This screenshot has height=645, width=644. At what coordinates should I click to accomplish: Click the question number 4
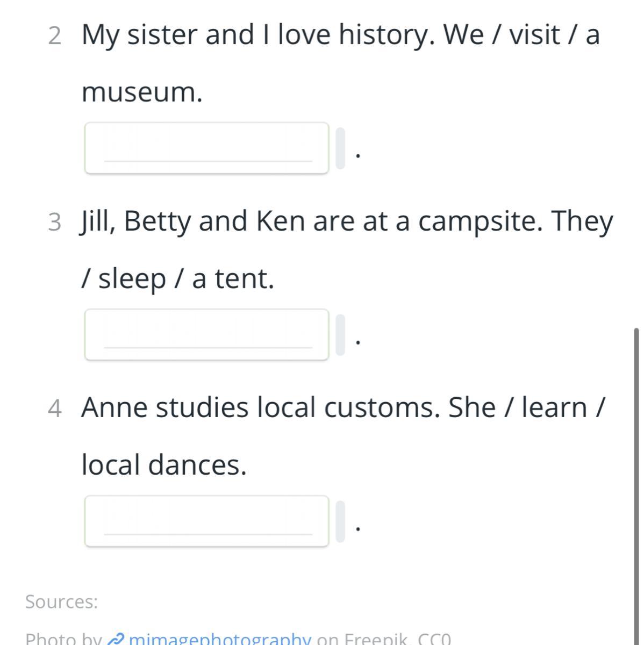54,408
